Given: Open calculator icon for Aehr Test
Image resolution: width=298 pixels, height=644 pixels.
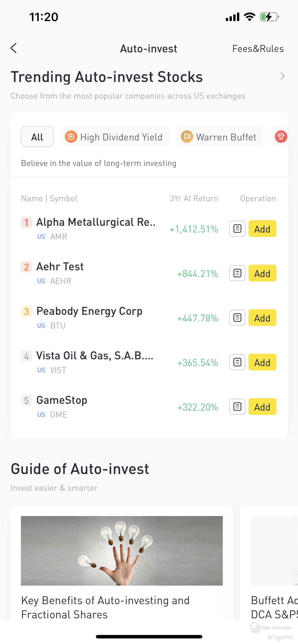Looking at the screenshot, I should 237,273.
